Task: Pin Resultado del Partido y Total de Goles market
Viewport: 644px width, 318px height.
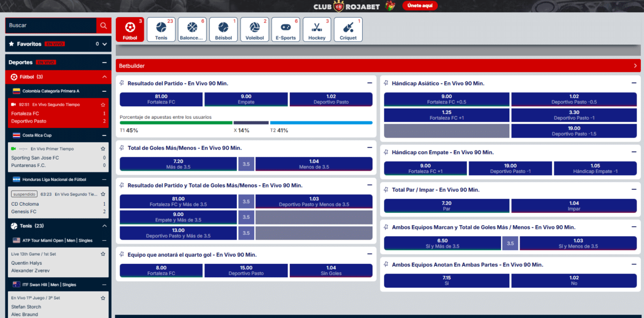Action: pos(122,185)
